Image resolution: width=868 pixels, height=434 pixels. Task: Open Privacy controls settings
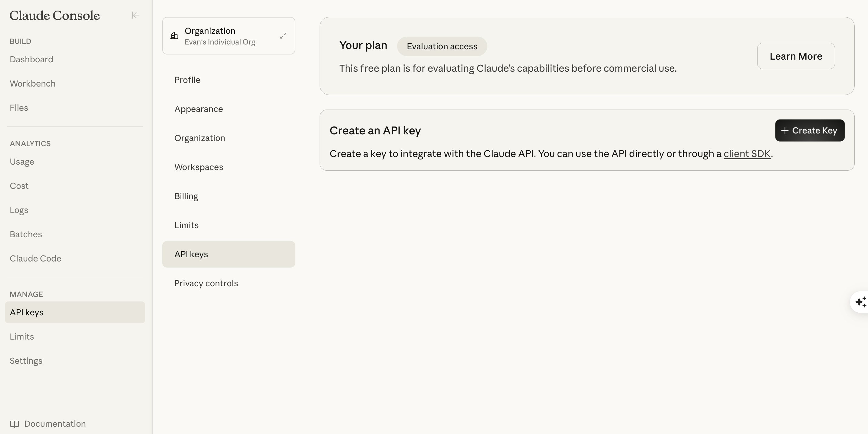(206, 283)
